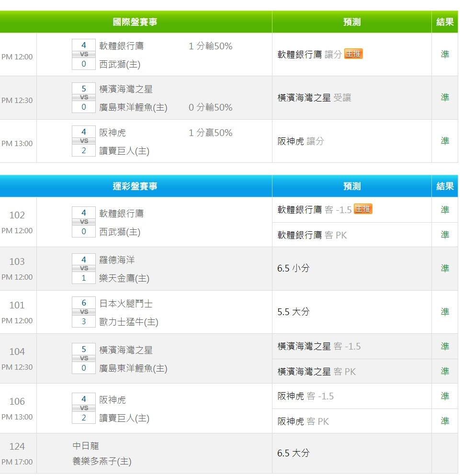
Task: Click the green section's 預測 column header
Action: click(352, 22)
